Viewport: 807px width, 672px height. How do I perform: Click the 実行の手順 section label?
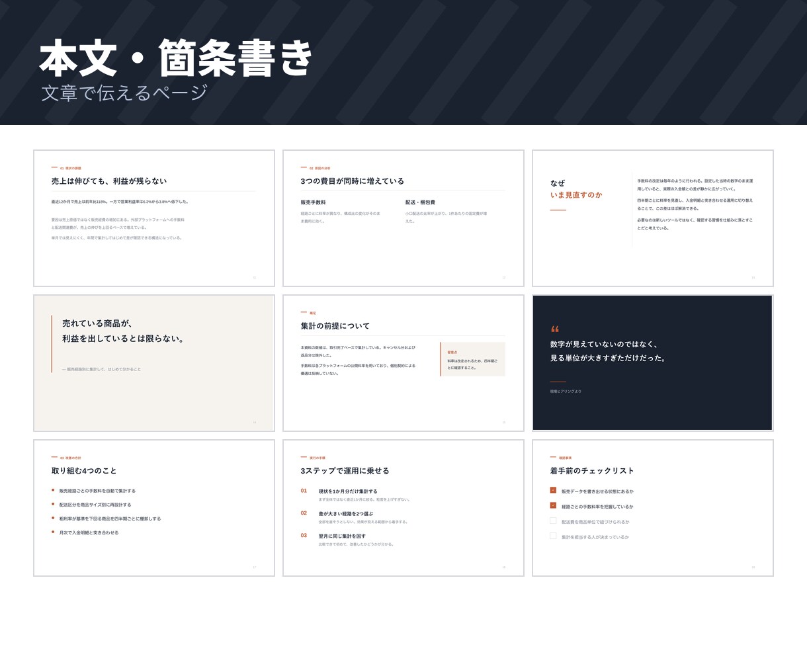coord(318,458)
